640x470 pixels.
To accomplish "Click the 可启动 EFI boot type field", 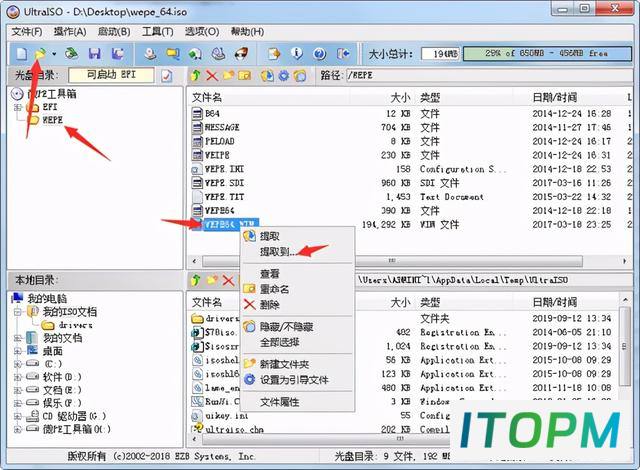I will click(111, 75).
